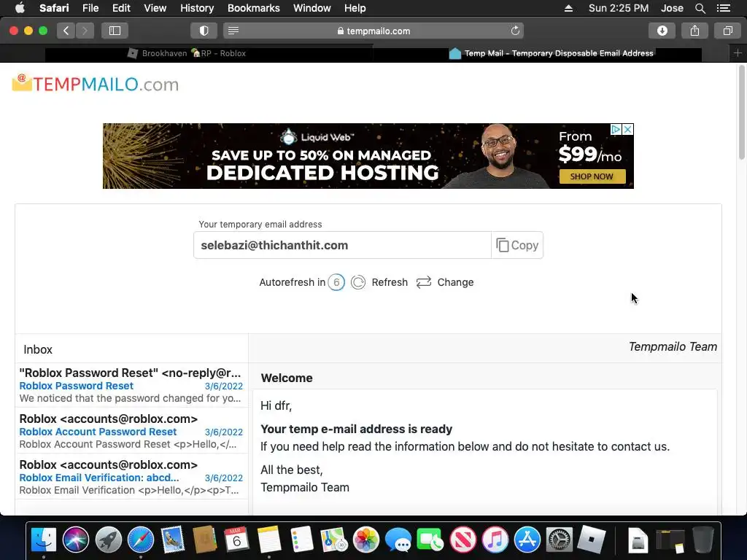The height and width of the screenshot is (560, 747).
Task: Open App Store in the Dock
Action: pyautogui.click(x=527, y=540)
